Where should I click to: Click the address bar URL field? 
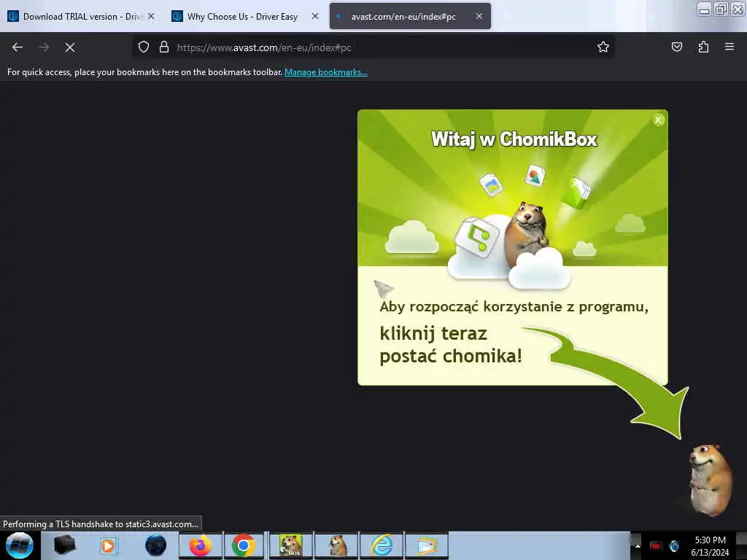pos(373,47)
